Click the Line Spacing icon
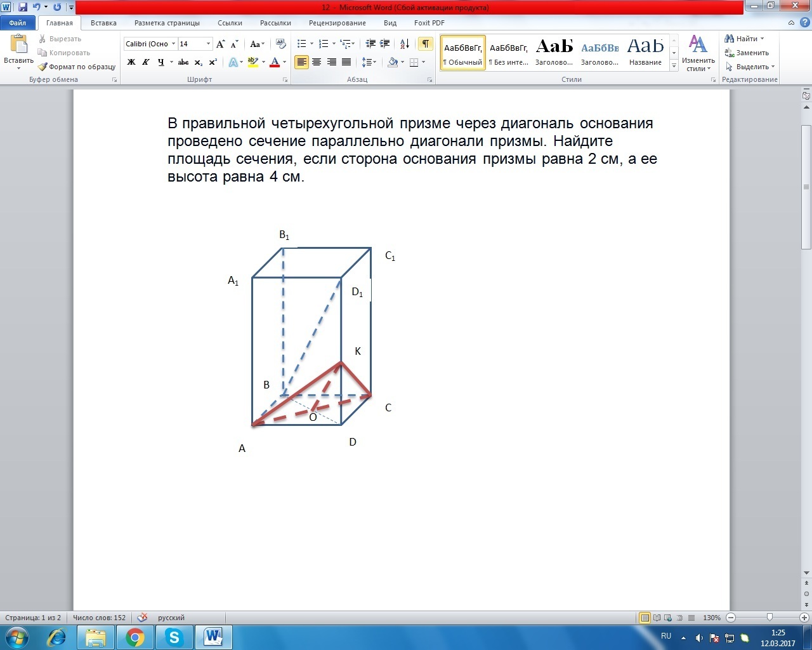Viewport: 812px width, 650px height. click(x=367, y=62)
